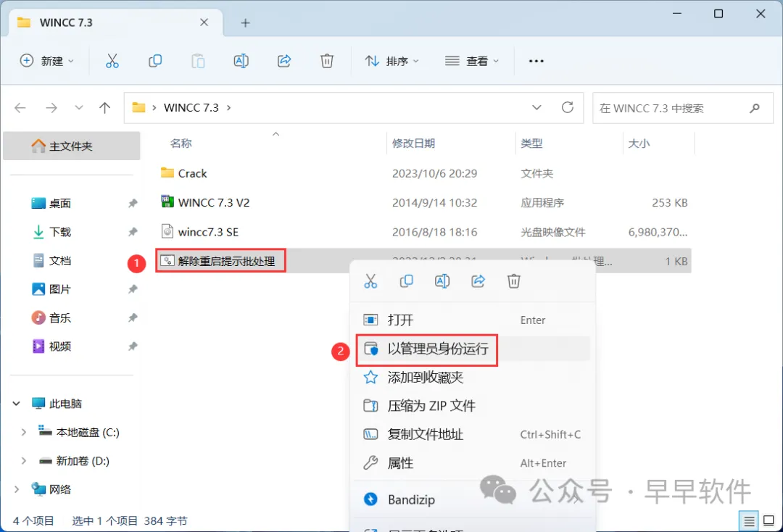Select 打开 in the context menu

tap(473, 320)
